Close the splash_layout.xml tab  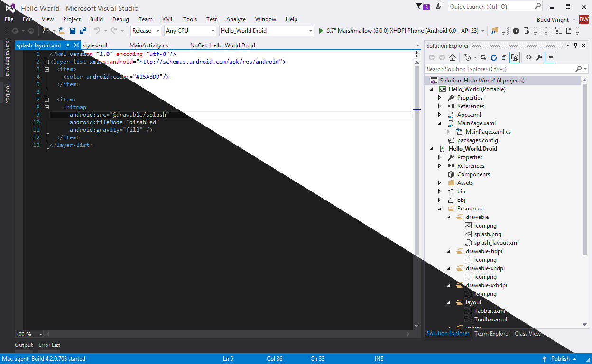coord(76,45)
